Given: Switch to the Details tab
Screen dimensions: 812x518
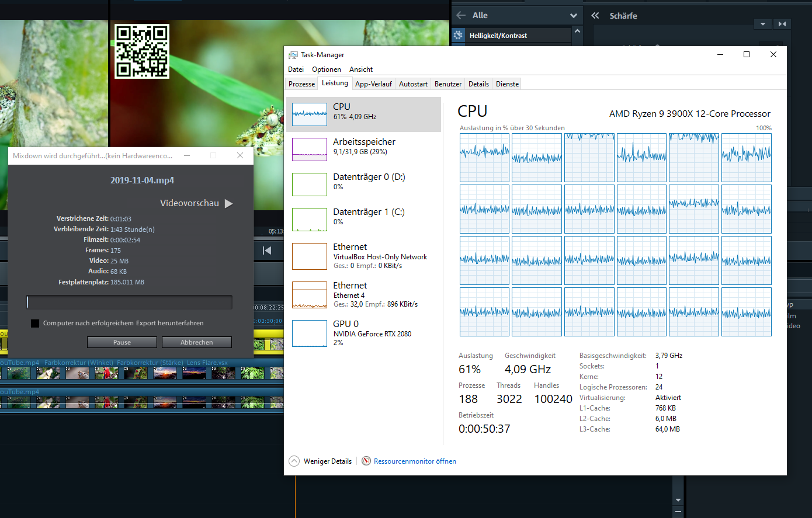Looking at the screenshot, I should [x=478, y=84].
